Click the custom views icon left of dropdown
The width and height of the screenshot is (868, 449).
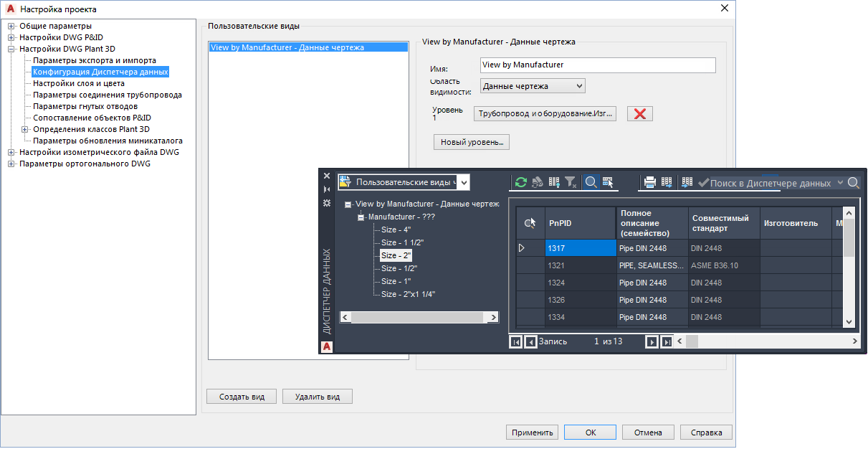pyautogui.click(x=345, y=182)
